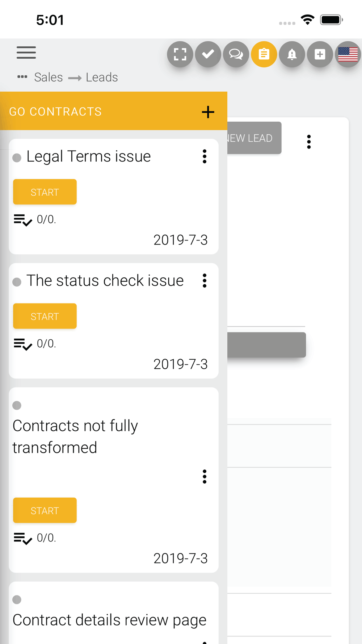Click the breadcrumb ellipsis dots

click(22, 77)
